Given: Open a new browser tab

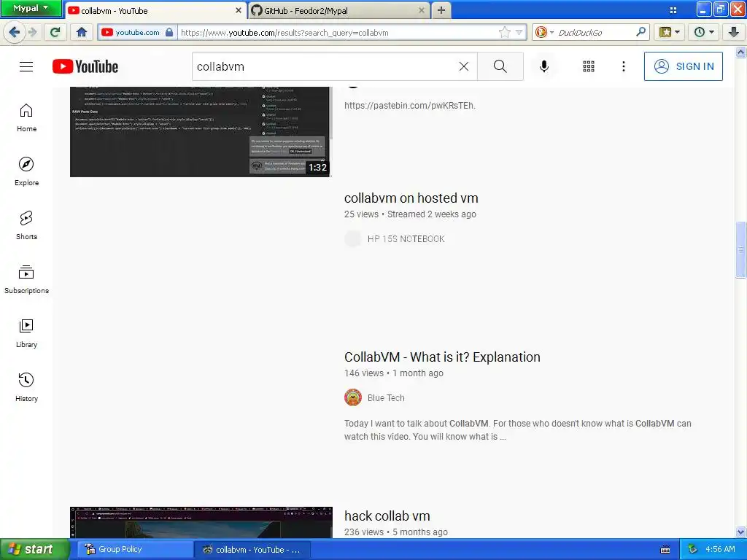Looking at the screenshot, I should pyautogui.click(x=441, y=10).
